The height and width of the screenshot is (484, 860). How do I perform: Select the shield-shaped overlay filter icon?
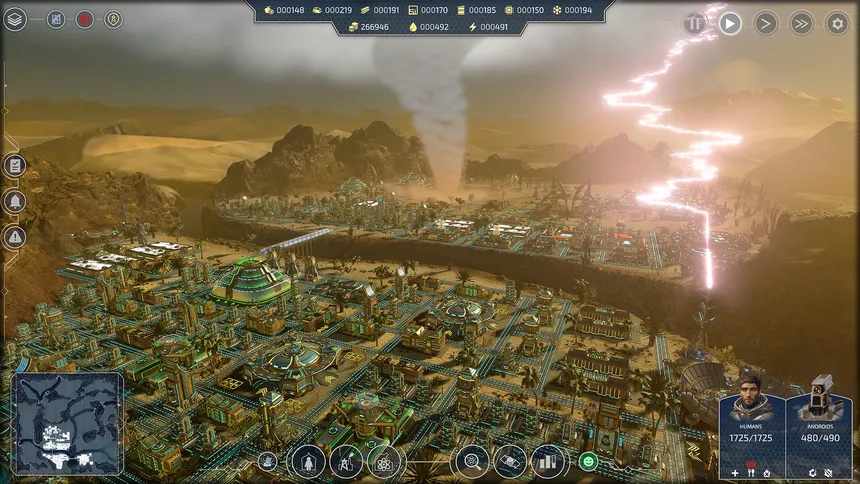pyautogui.click(x=114, y=19)
